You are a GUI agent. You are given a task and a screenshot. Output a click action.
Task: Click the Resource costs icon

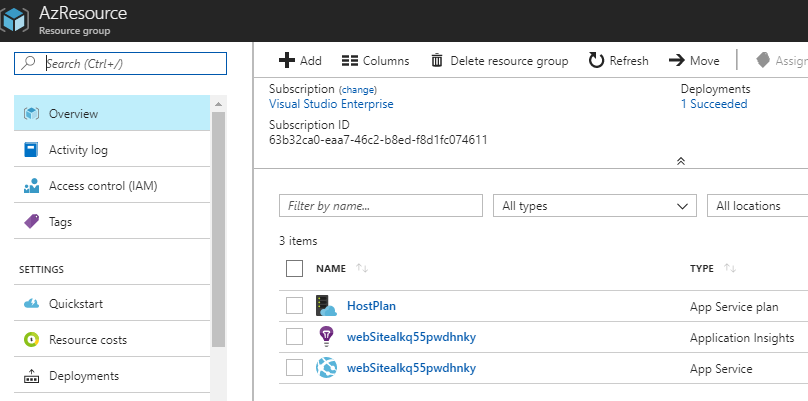pyautogui.click(x=31, y=340)
